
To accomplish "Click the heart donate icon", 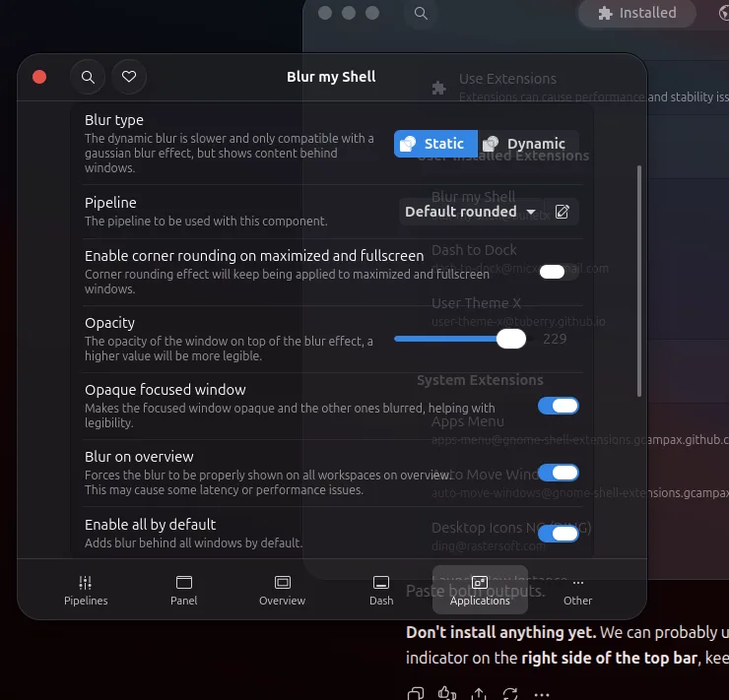I will [129, 77].
